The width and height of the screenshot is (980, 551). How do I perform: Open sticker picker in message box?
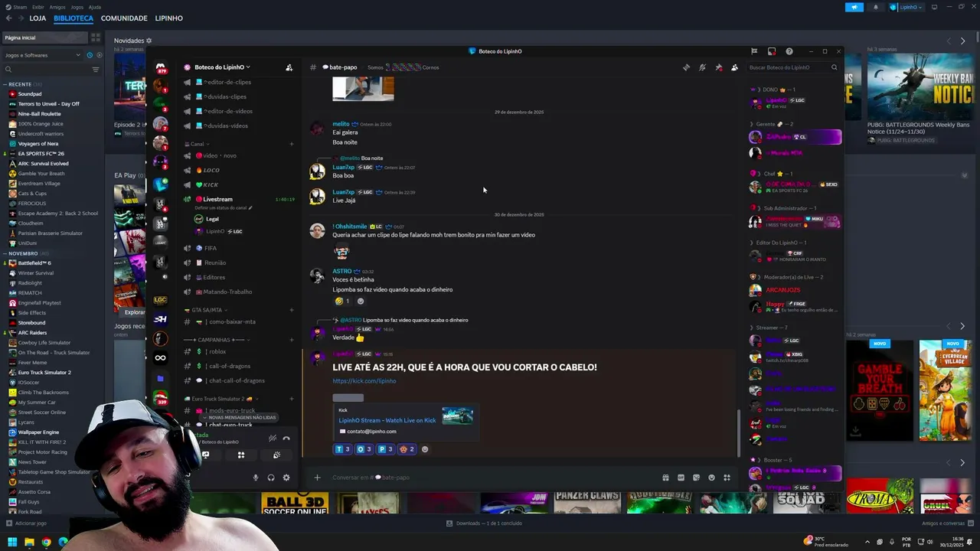[696, 478]
